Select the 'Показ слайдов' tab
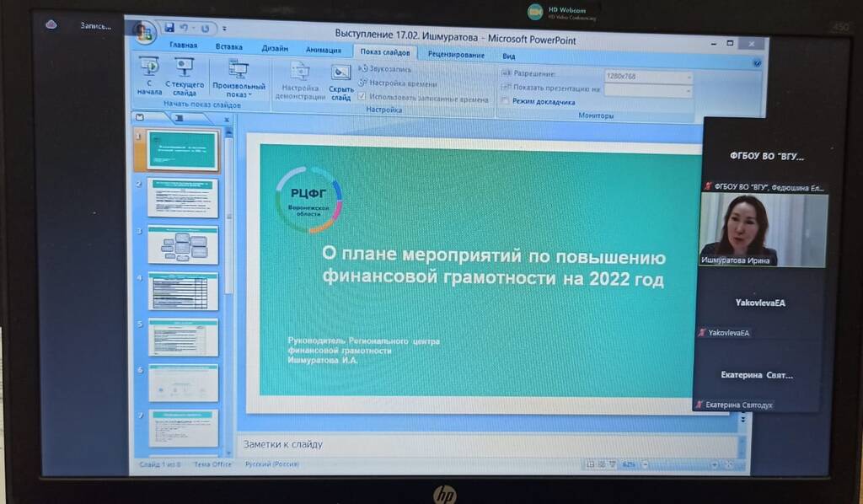This screenshot has width=863, height=504. (x=384, y=52)
